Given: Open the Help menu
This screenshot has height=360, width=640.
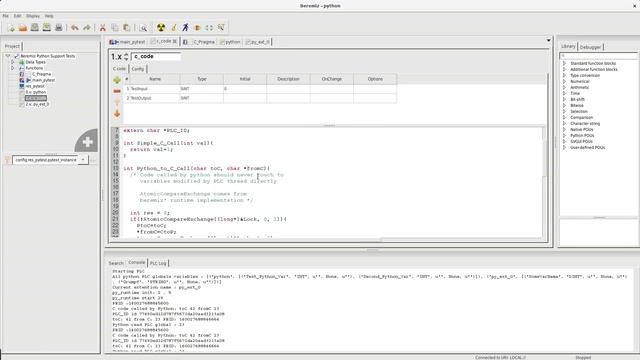Looking at the screenshot, I should pos(49,16).
